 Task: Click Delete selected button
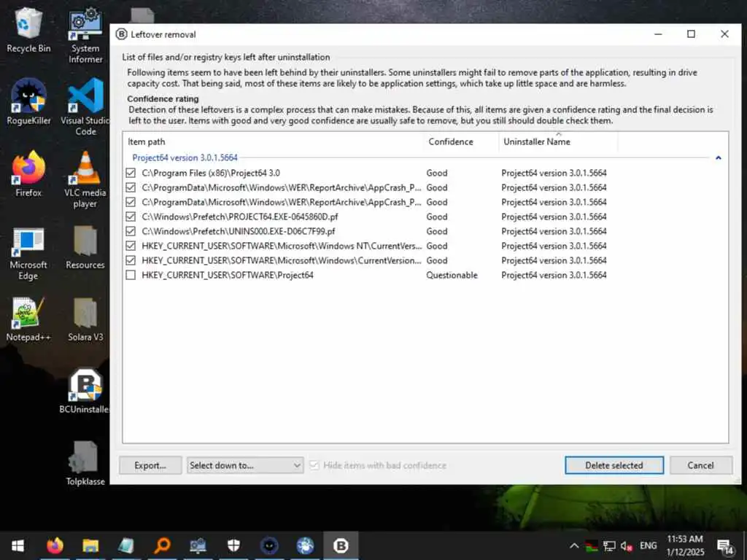[614, 465]
